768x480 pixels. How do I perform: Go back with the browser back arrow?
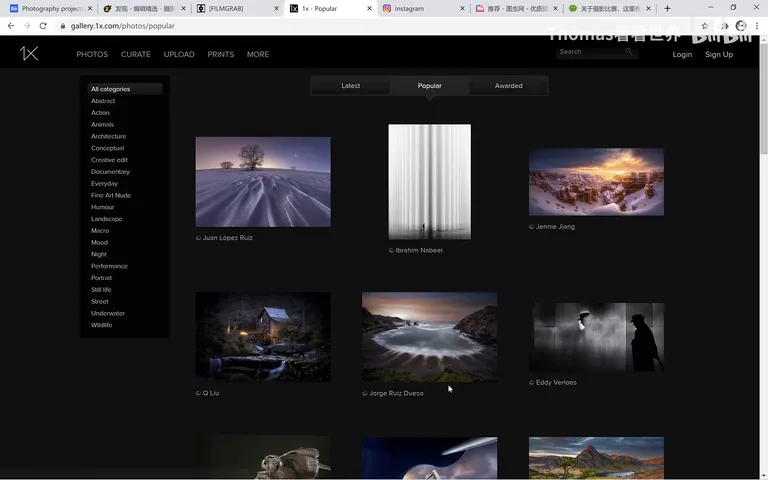pos(11,25)
